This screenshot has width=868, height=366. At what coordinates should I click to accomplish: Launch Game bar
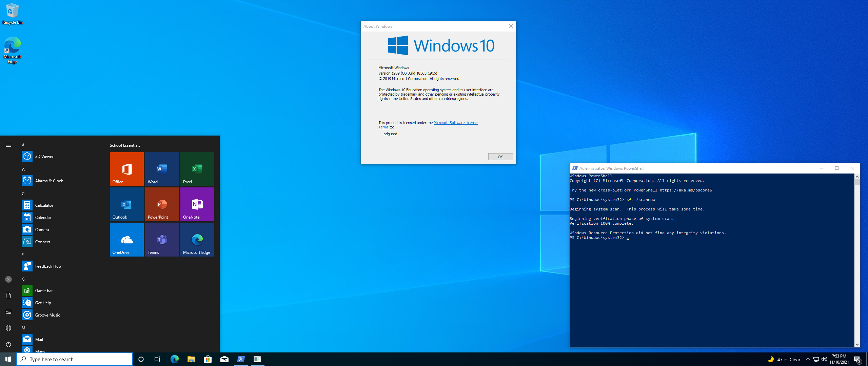(61, 290)
